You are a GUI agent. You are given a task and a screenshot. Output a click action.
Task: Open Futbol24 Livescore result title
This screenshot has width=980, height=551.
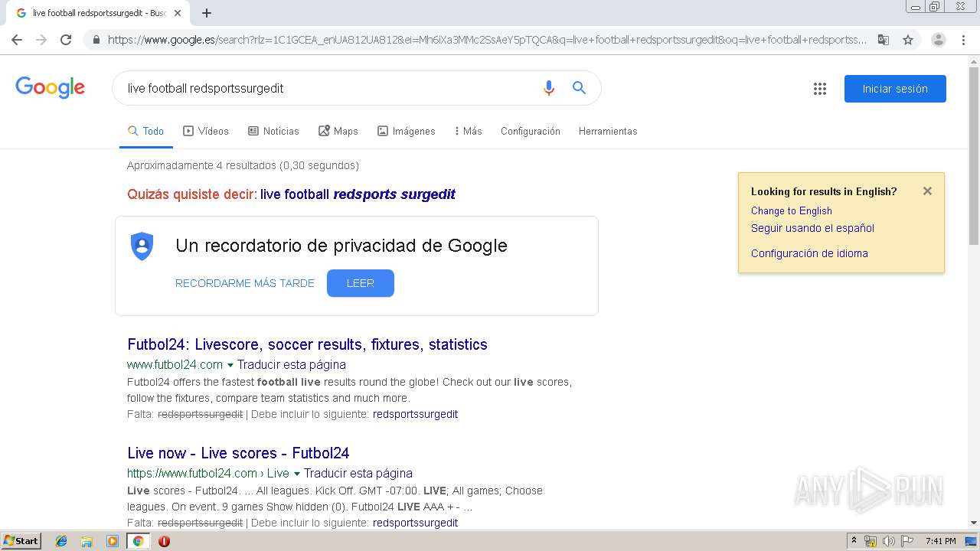tap(307, 344)
